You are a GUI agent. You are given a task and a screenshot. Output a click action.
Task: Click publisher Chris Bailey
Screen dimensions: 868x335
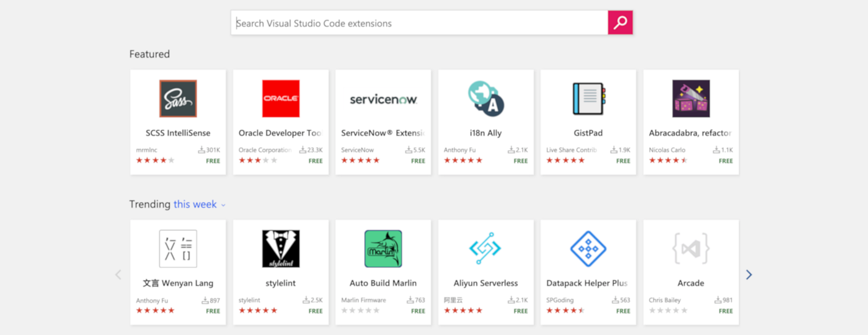coord(665,300)
